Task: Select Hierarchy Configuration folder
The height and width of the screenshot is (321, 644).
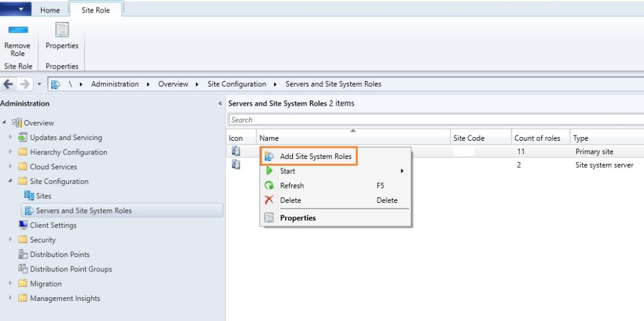Action: [68, 152]
